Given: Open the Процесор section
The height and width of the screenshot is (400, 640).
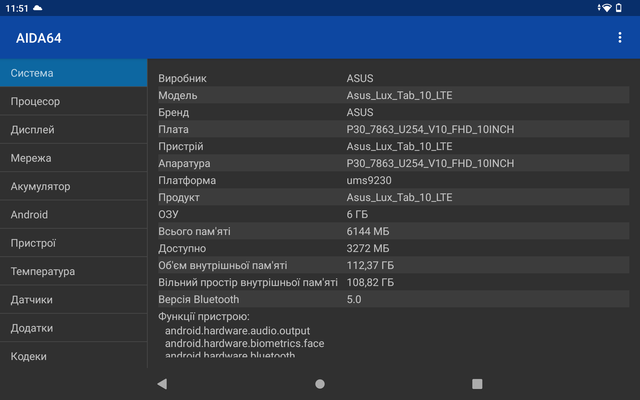Looking at the screenshot, I should [73, 101].
